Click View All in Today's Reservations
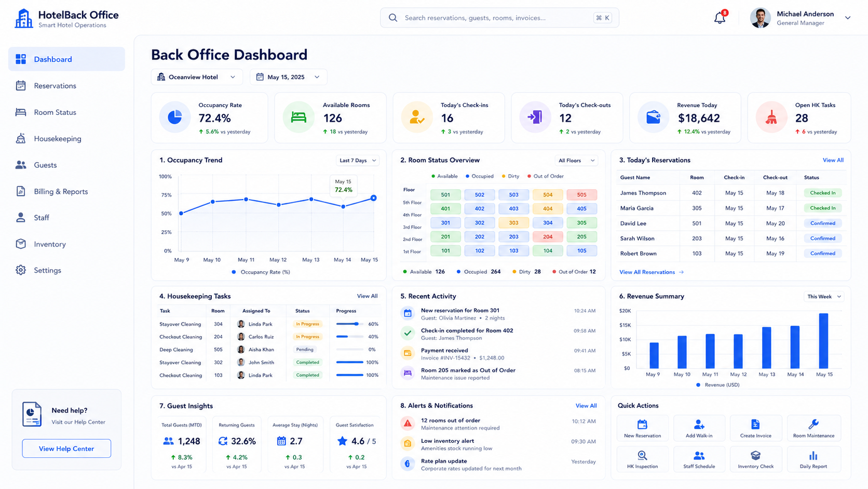Image resolution: width=868 pixels, height=489 pixels. click(x=833, y=160)
